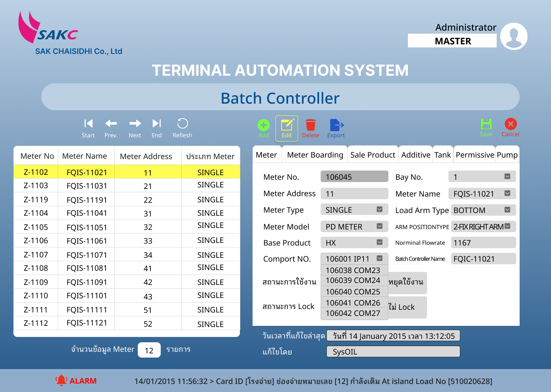The height and width of the screenshot is (392, 551).
Task: Pick 106042 COM27 in the comport list
Action: tap(354, 313)
